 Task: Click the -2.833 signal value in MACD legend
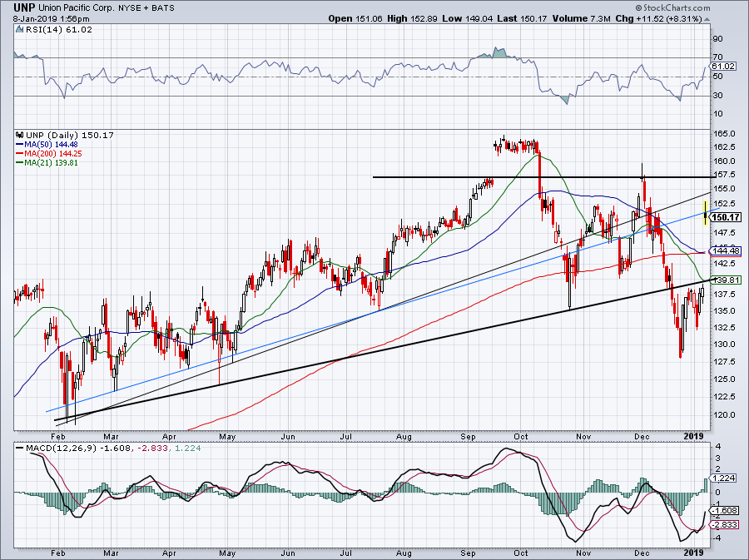[151, 448]
